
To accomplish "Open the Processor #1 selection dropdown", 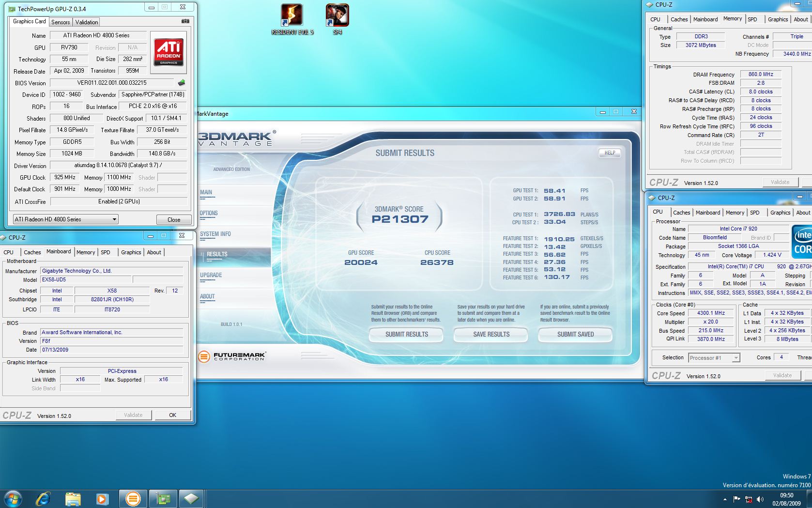I will click(x=714, y=358).
